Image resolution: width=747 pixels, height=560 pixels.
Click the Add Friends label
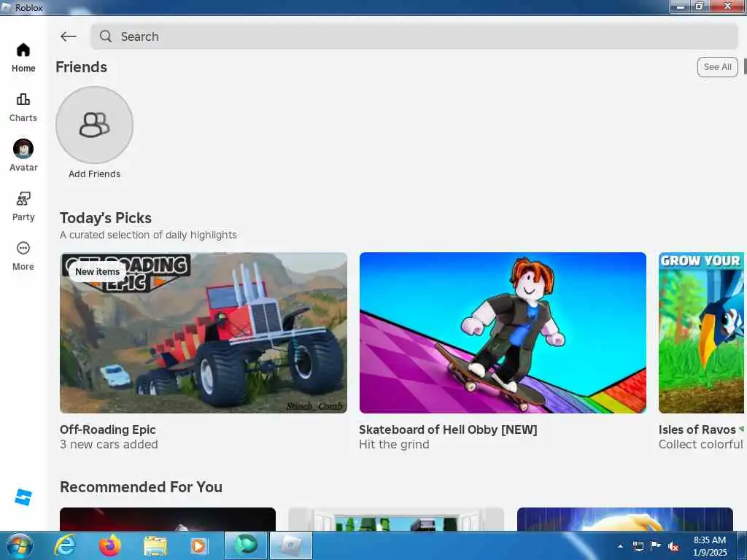[x=94, y=174]
